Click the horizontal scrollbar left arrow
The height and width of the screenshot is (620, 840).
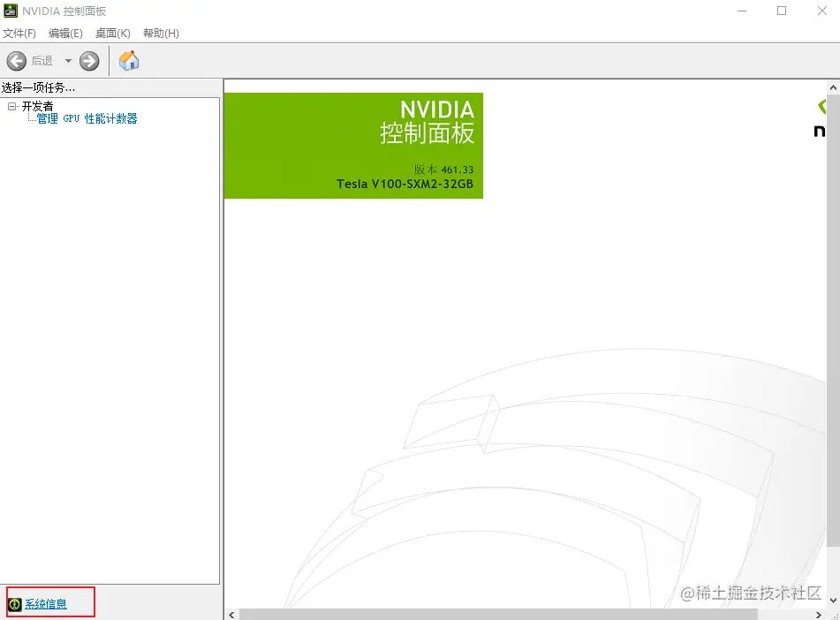pos(231,615)
